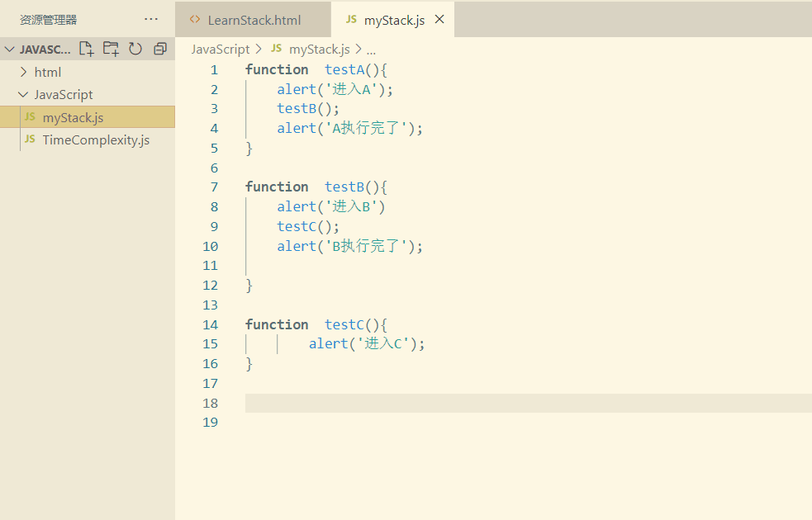Viewport: 812px width, 520px height.
Task: Collapse the JavaScript folder chevron
Action: pos(23,94)
